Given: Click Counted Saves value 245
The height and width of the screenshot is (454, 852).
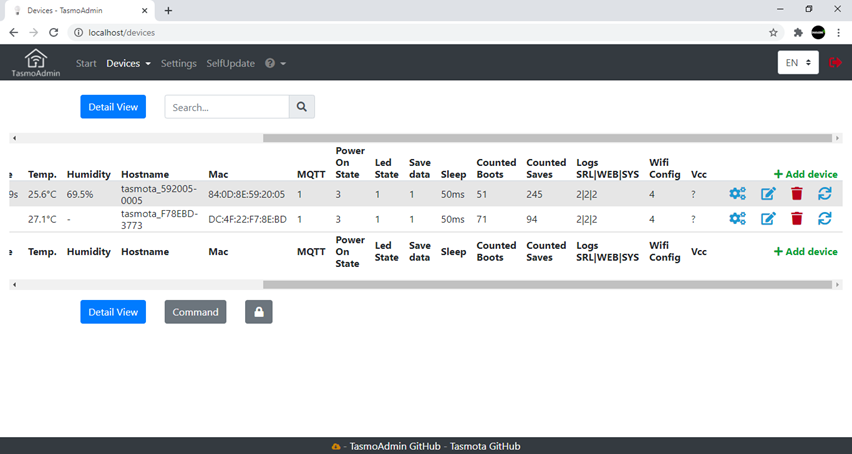Looking at the screenshot, I should [x=534, y=194].
